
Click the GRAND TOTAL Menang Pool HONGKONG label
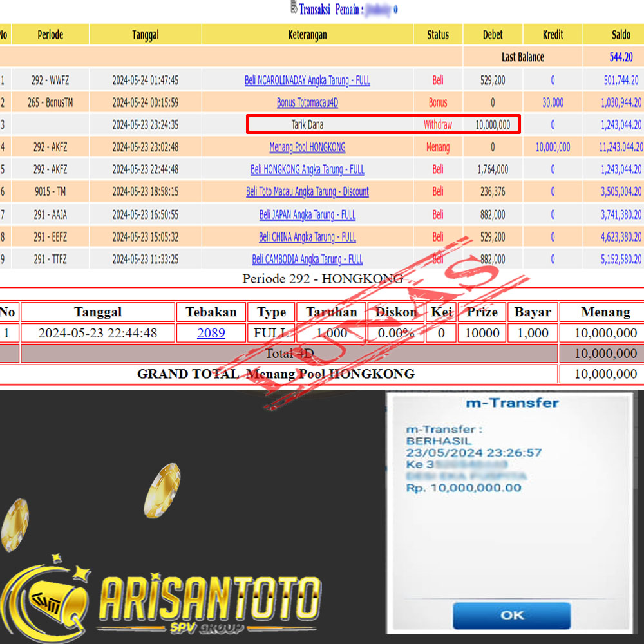pos(276,374)
